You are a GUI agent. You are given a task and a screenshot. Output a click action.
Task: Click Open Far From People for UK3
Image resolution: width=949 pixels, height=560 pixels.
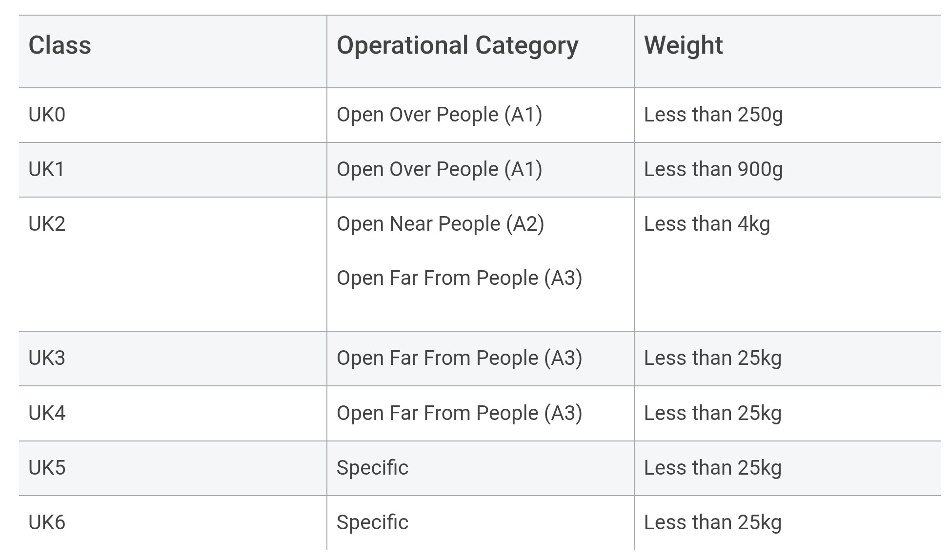[x=459, y=359]
